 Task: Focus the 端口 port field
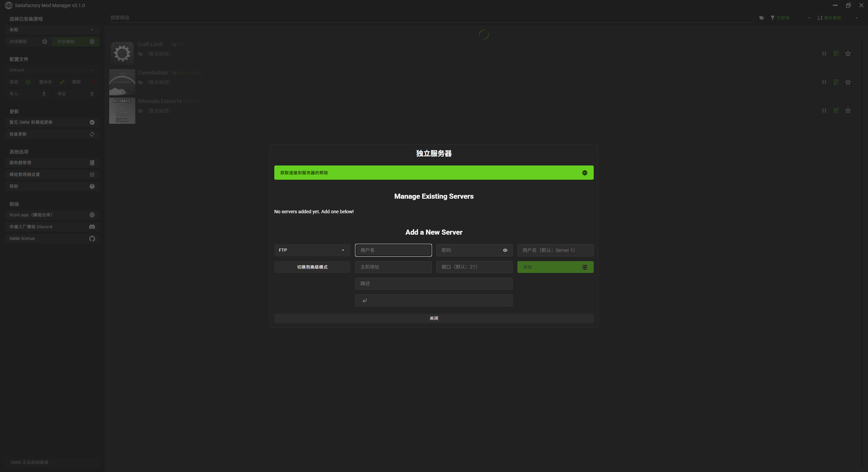pos(474,267)
